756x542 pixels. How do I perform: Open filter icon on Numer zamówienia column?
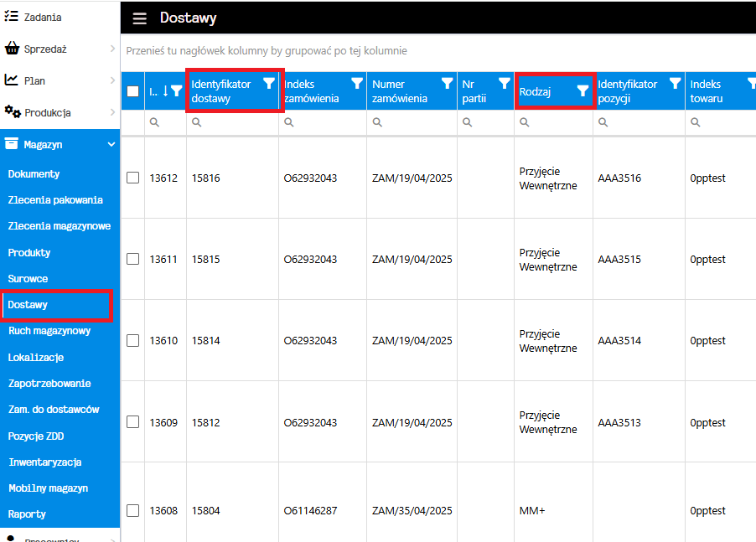pyautogui.click(x=448, y=83)
